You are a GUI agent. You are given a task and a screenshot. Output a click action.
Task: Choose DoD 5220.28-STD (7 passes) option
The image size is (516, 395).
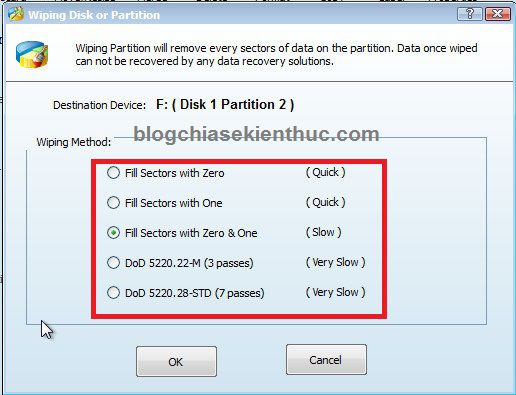(113, 293)
